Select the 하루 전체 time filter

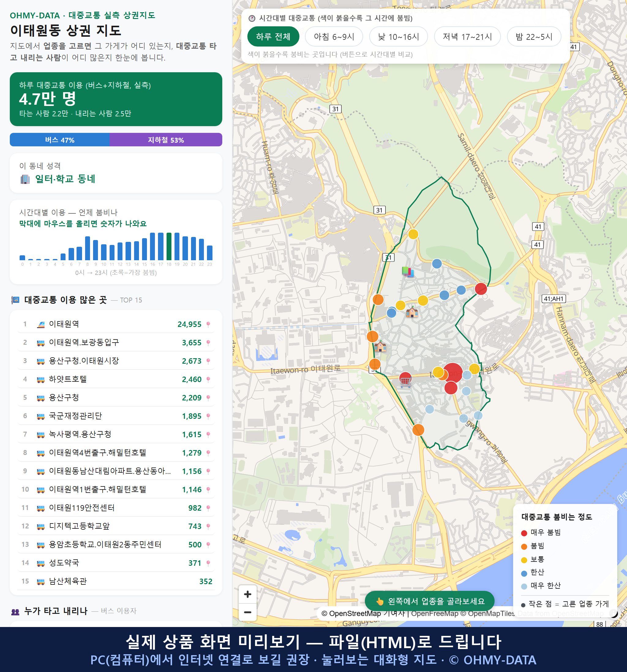tap(273, 36)
